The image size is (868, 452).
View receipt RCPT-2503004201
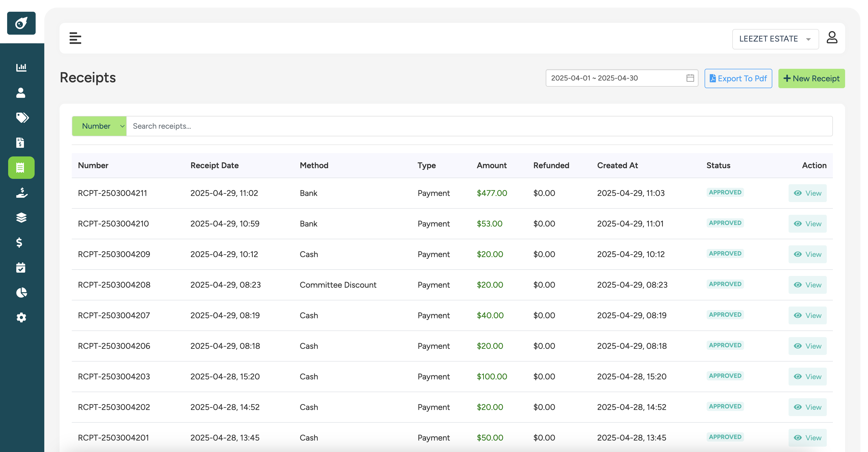(x=807, y=438)
